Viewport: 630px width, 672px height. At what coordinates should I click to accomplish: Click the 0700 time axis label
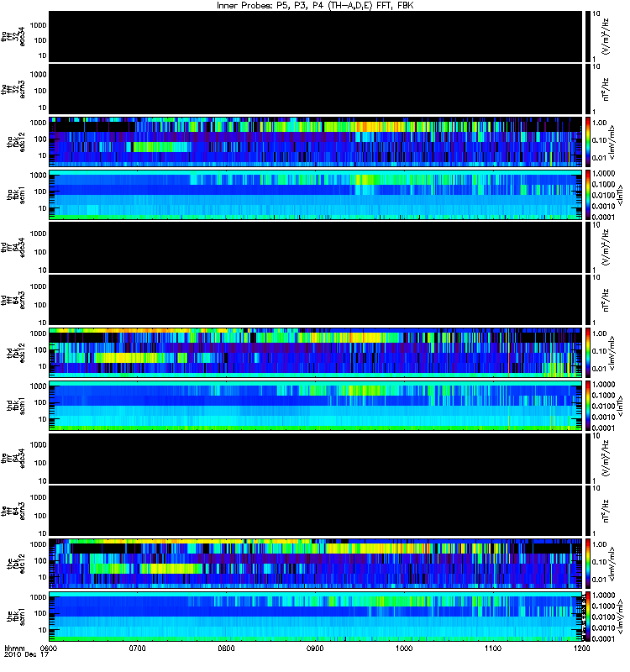point(137,648)
